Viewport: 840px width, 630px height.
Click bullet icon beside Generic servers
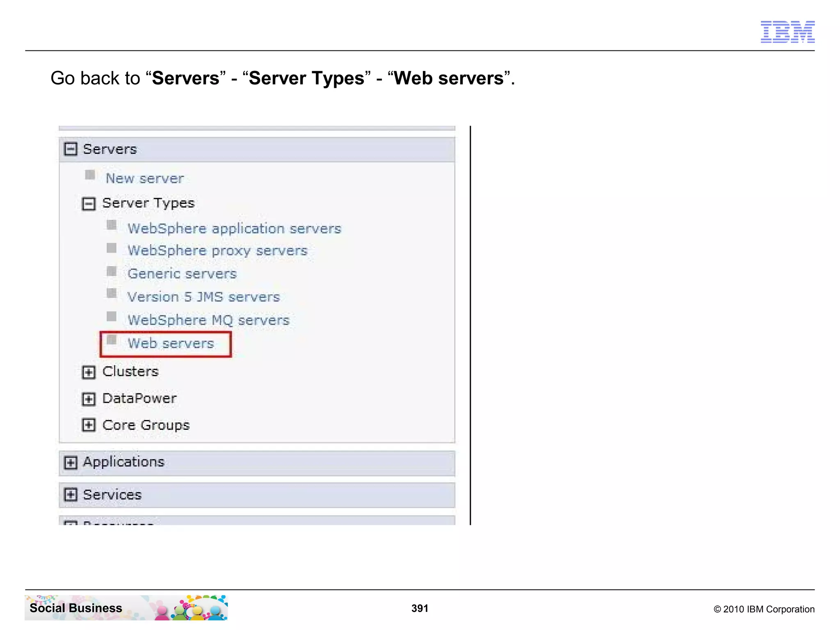112,271
